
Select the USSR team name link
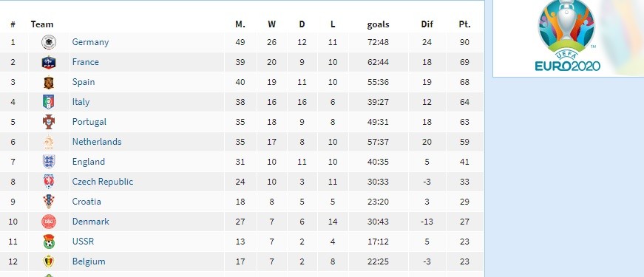(83, 242)
